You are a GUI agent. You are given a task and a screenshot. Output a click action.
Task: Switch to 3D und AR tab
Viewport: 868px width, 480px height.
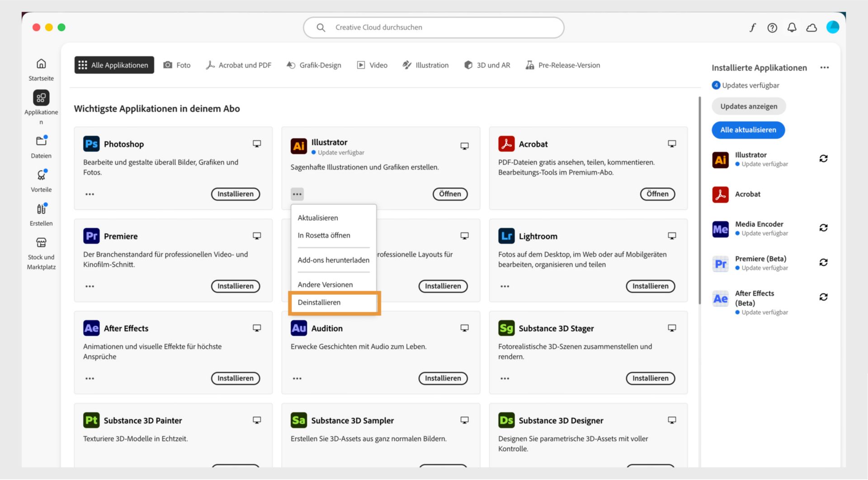tap(487, 65)
